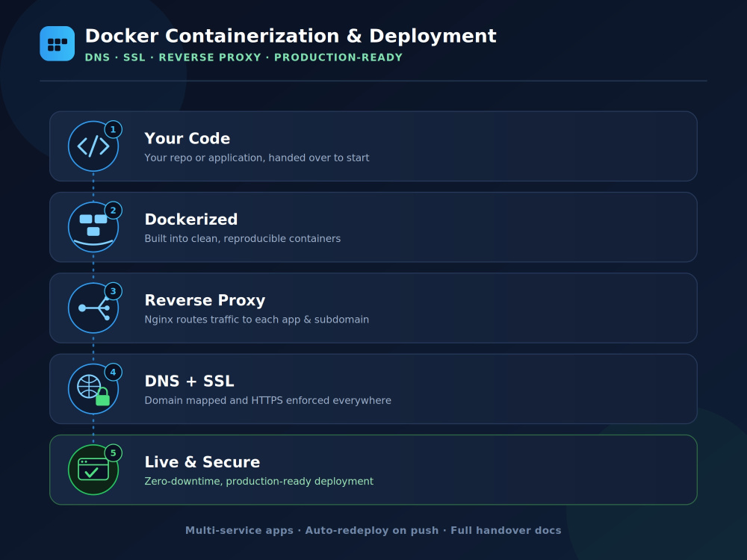Image resolution: width=747 pixels, height=560 pixels.
Task: Click the globe and padlock DNS + SSL icon
Action: click(x=93, y=389)
